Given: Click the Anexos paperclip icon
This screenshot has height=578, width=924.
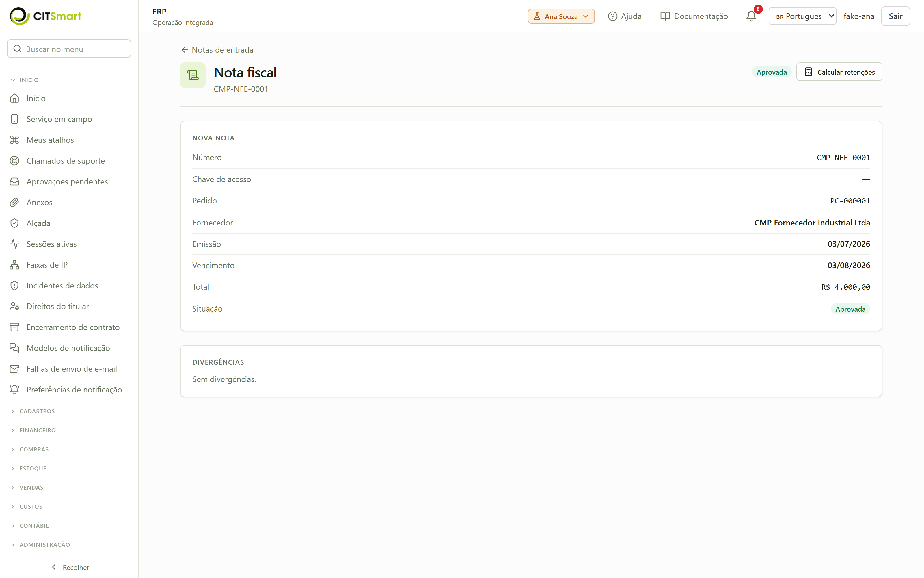Looking at the screenshot, I should 14,202.
